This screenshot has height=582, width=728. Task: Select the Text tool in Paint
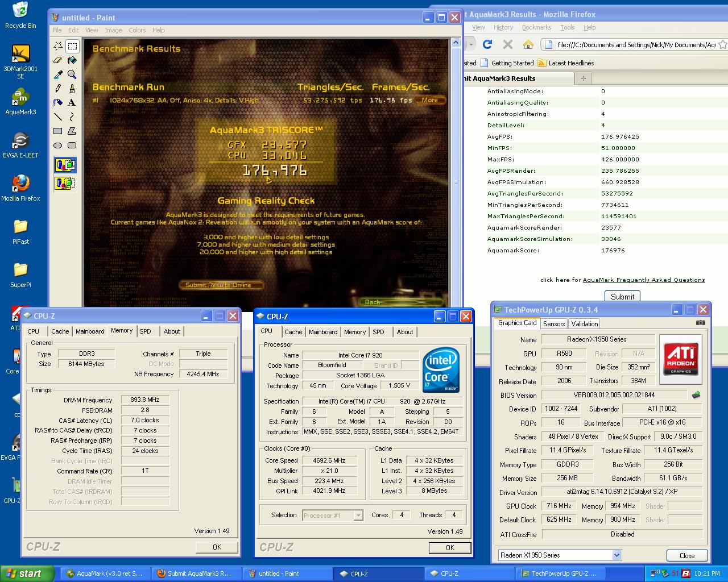pos(72,103)
